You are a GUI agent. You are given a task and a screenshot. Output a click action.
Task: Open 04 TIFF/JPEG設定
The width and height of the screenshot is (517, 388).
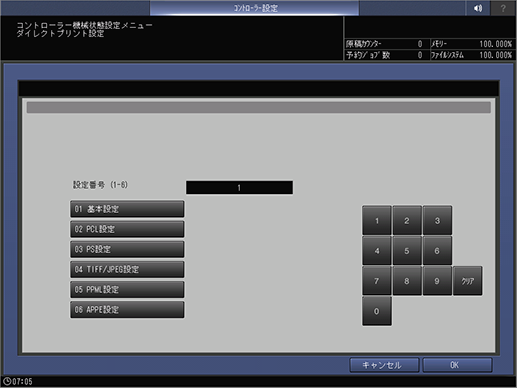pos(127,269)
